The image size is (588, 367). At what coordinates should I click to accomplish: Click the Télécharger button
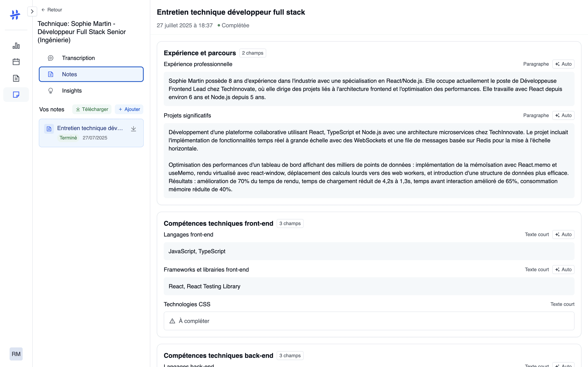point(92,109)
